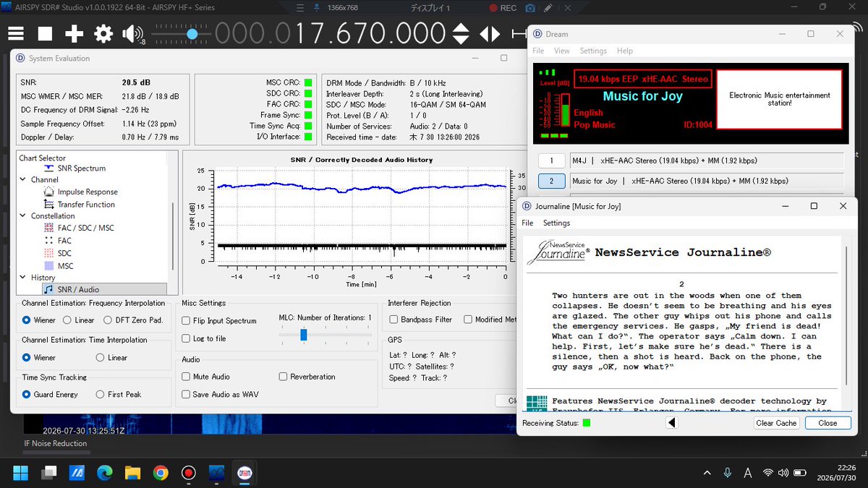Open the Dream window File menu
This screenshot has height=488, width=868.
(x=538, y=51)
